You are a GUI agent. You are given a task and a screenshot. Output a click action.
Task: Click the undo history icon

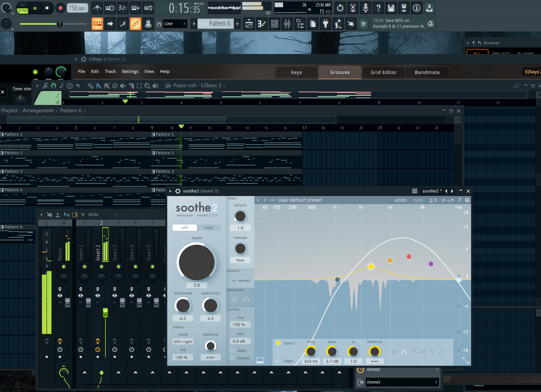[x=340, y=8]
